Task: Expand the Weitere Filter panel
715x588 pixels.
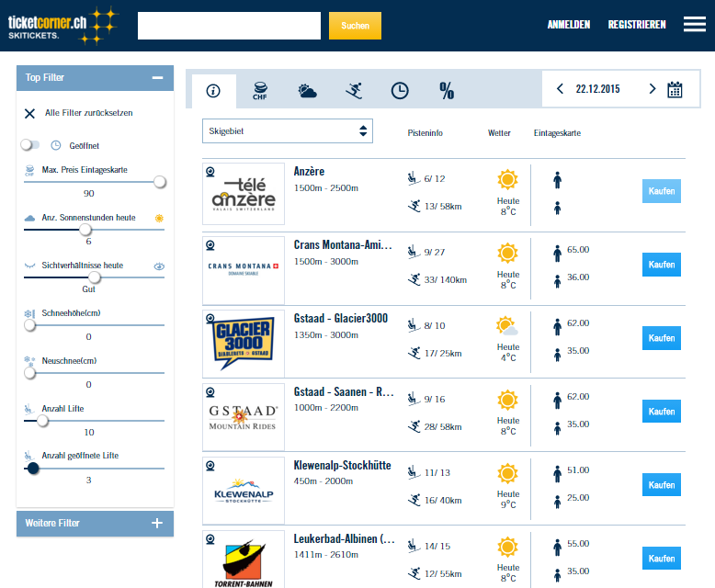Action: click(157, 523)
